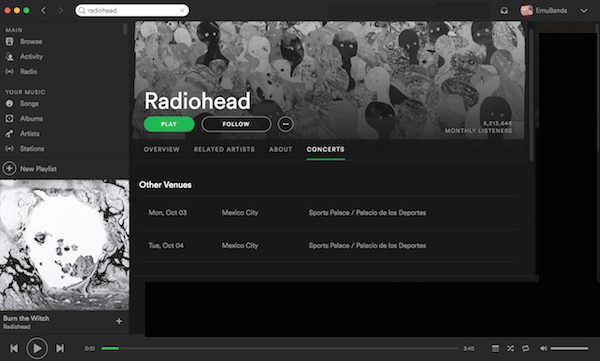The height and width of the screenshot is (361, 600).
Task: Click the Radiohead artist title
Action: point(197,101)
